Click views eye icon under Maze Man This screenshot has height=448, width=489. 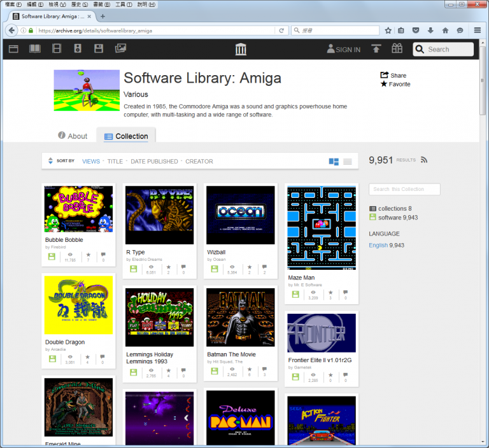[x=313, y=293]
